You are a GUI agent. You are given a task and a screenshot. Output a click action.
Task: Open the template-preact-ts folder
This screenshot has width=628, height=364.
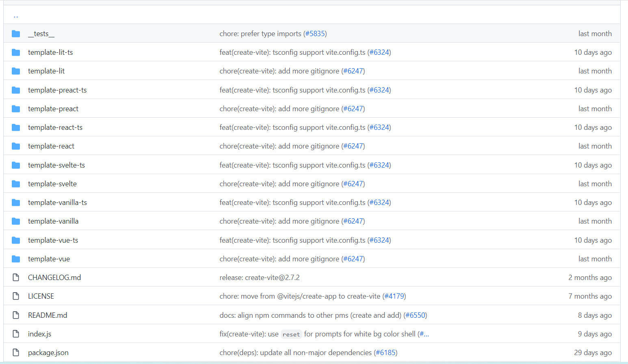click(x=57, y=90)
